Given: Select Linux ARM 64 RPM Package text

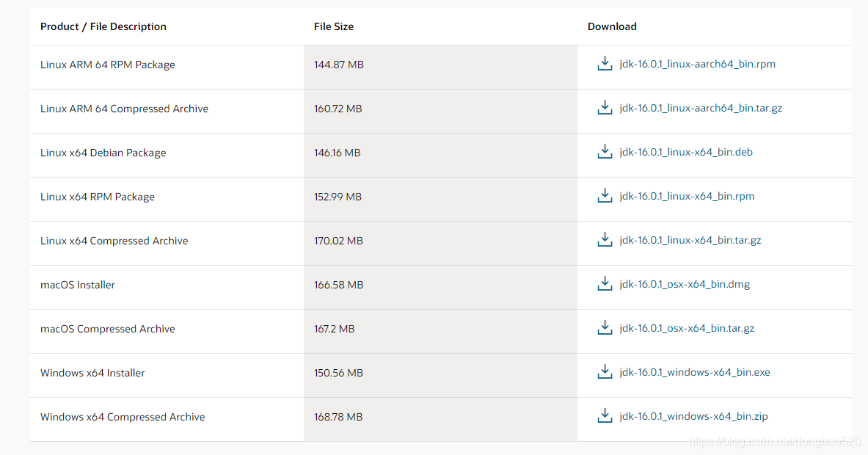Looking at the screenshot, I should pyautogui.click(x=107, y=65).
